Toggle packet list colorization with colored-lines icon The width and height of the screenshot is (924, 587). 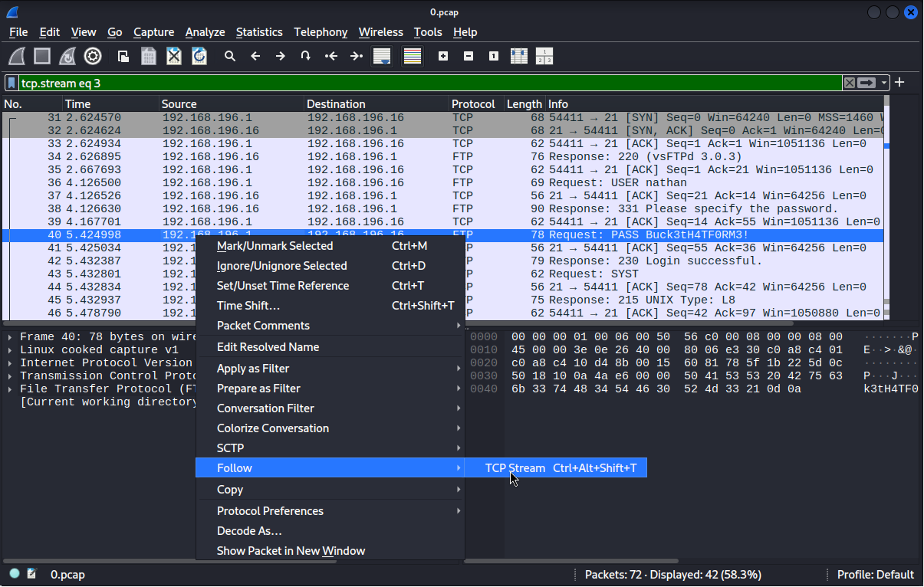click(413, 56)
